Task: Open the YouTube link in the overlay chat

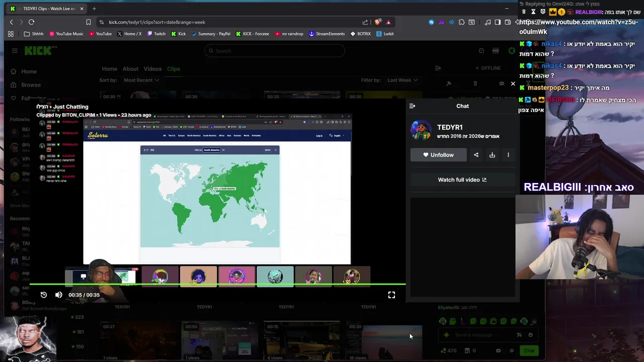Action: point(579,27)
